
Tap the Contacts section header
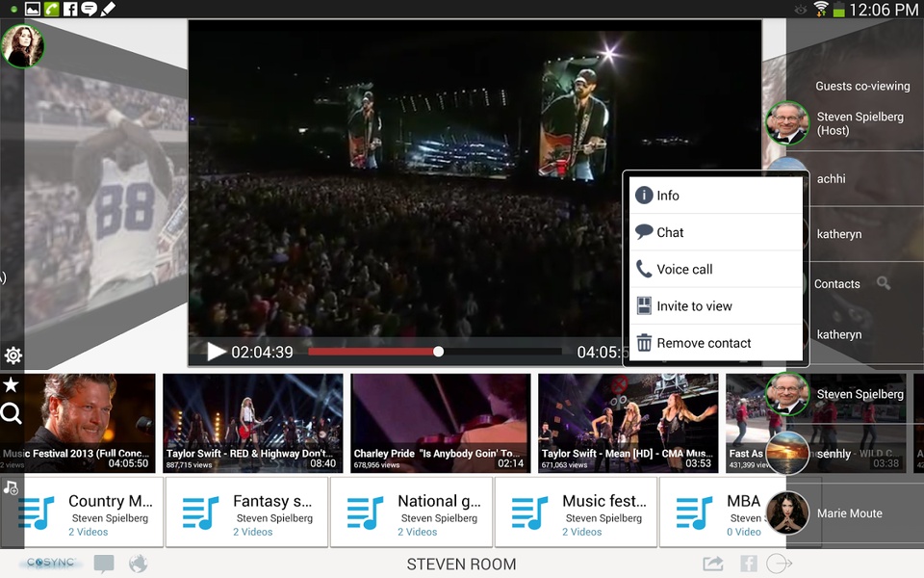click(836, 283)
